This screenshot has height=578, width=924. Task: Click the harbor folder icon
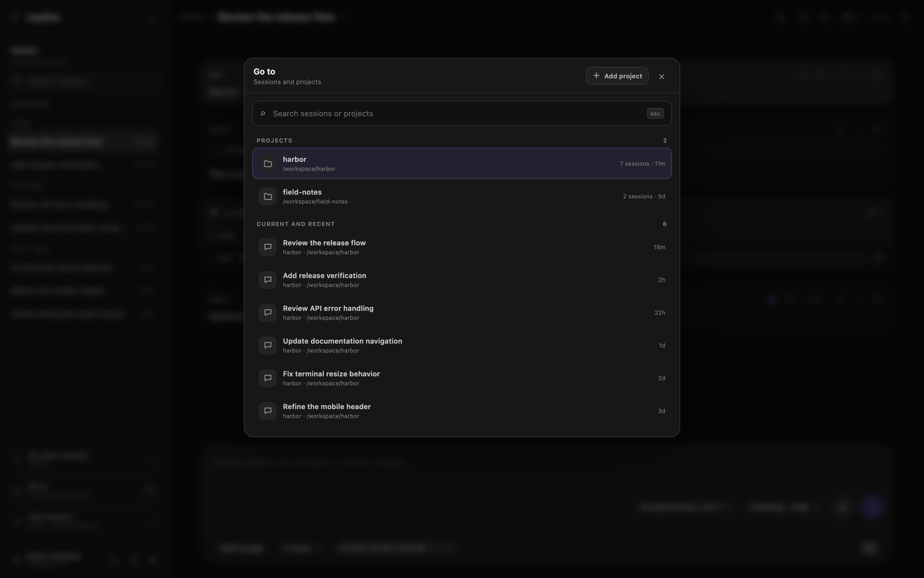click(x=268, y=164)
